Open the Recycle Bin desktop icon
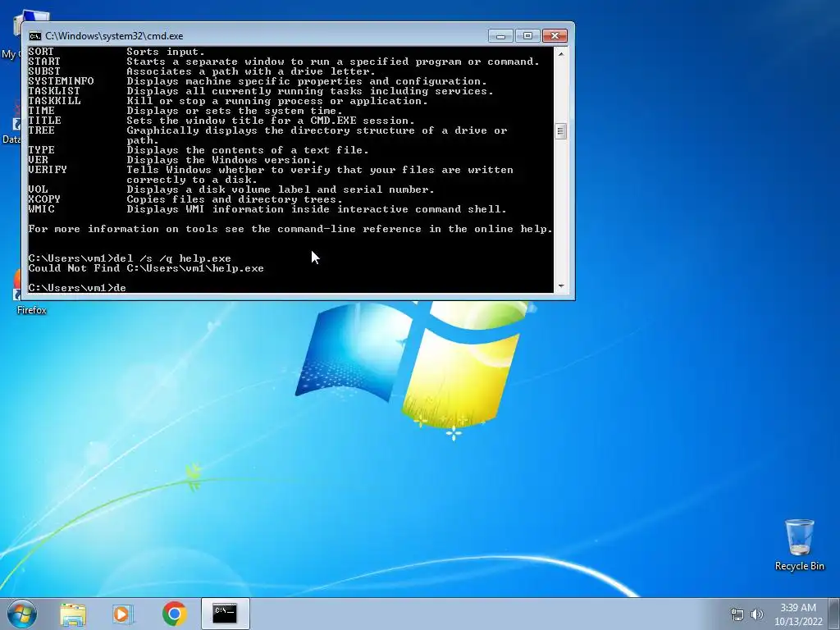Screen dimensions: 840x630 coord(799,545)
